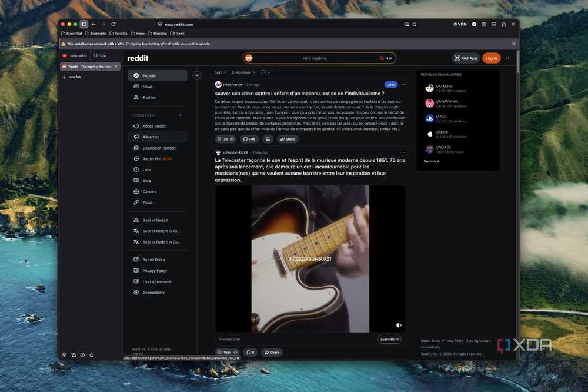Unmute the Telecaster video

pos(399,325)
